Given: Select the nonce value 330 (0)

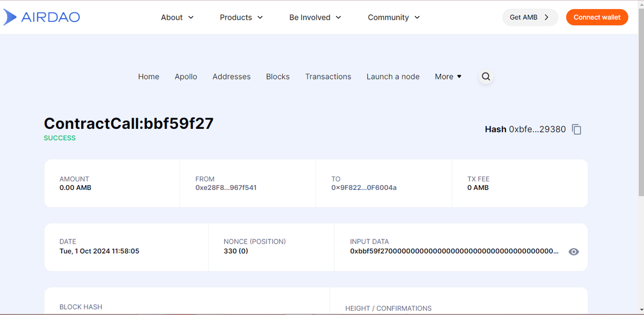Looking at the screenshot, I should 236,251.
